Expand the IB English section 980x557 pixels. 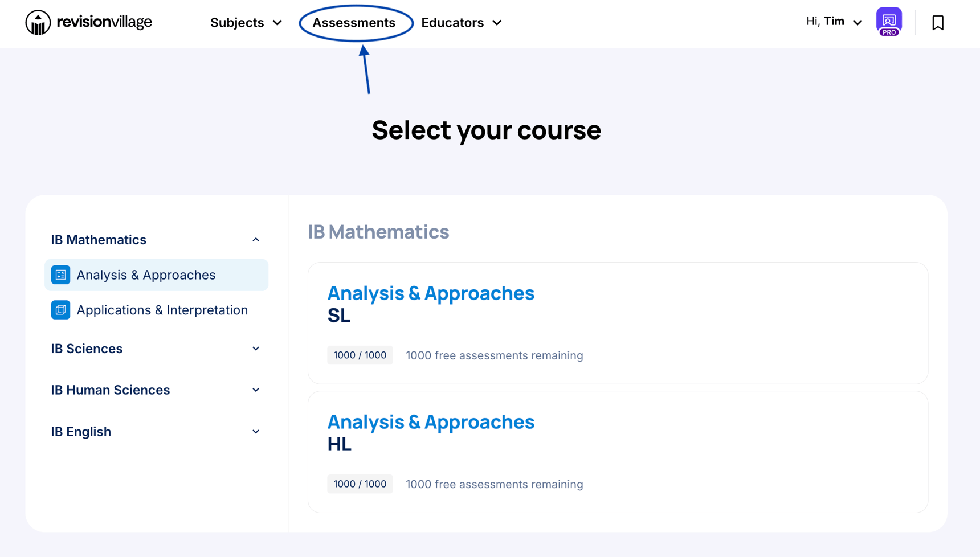click(x=256, y=432)
